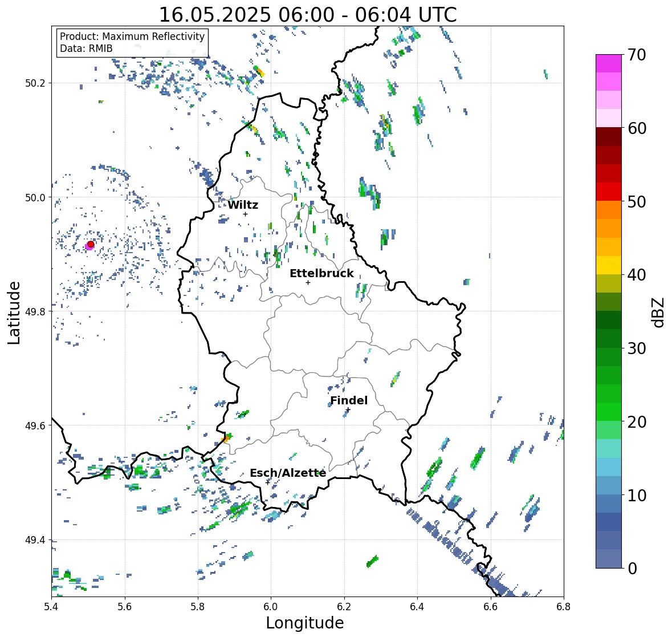Click the Latitude axis label
This screenshot has width=672, height=637.
(14, 313)
